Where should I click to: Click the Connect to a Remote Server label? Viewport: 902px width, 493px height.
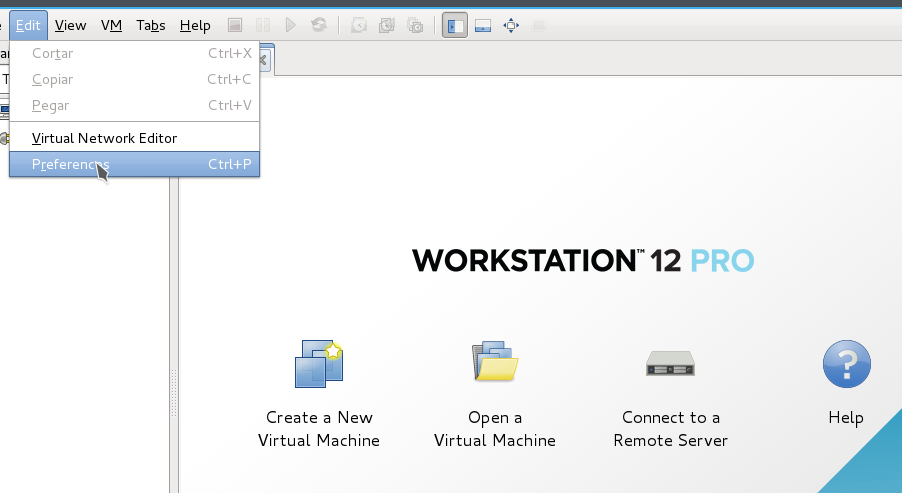671,429
